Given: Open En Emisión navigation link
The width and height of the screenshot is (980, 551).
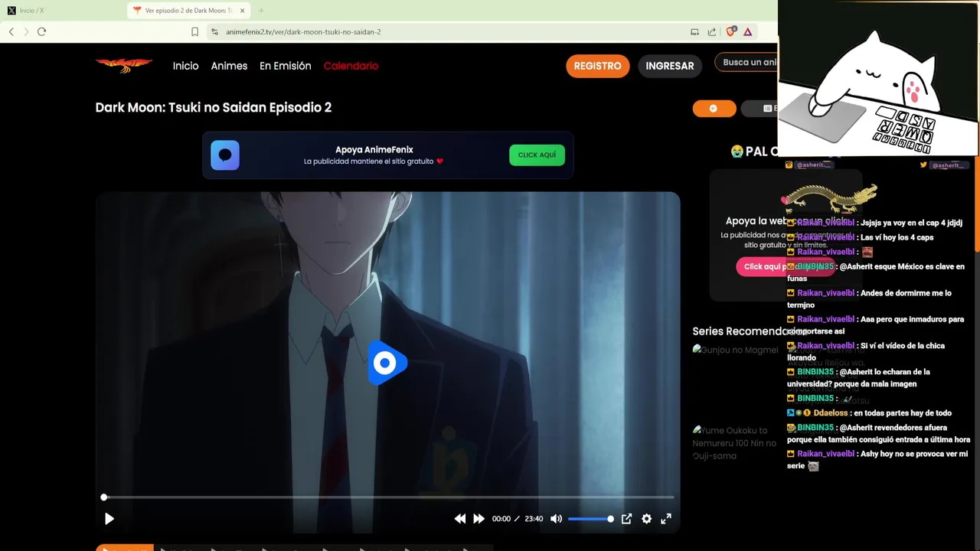Looking at the screenshot, I should pos(285,66).
